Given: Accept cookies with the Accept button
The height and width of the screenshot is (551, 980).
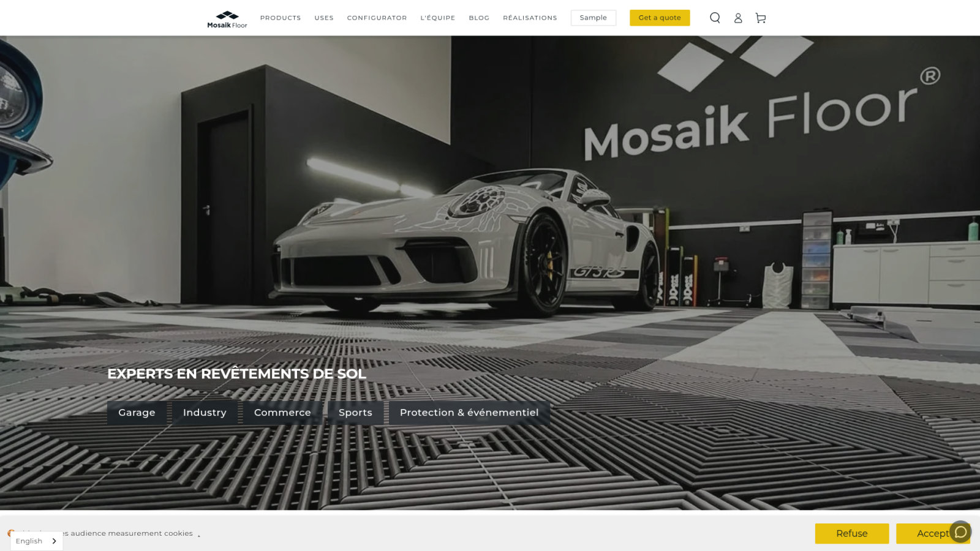Looking at the screenshot, I should point(933,533).
